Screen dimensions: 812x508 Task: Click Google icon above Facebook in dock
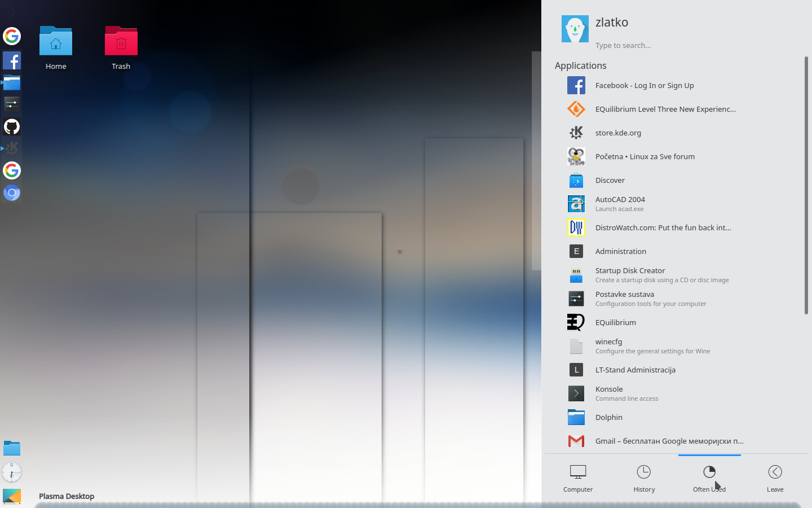12,36
